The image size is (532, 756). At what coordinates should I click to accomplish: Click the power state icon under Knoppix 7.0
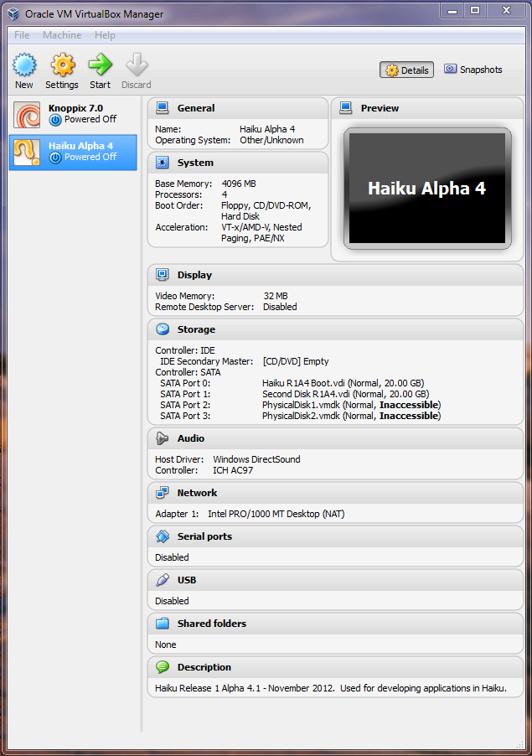pos(55,120)
